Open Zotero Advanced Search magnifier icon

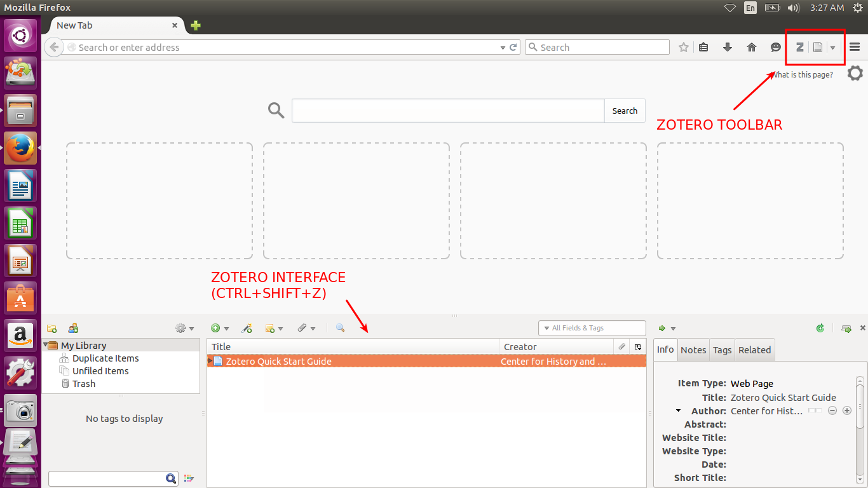340,328
